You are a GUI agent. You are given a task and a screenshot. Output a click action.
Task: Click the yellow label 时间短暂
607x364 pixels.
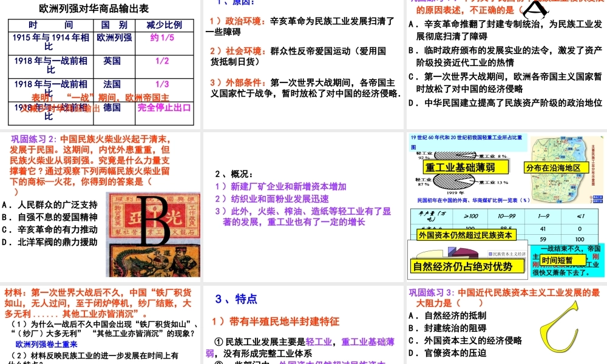click(562, 260)
